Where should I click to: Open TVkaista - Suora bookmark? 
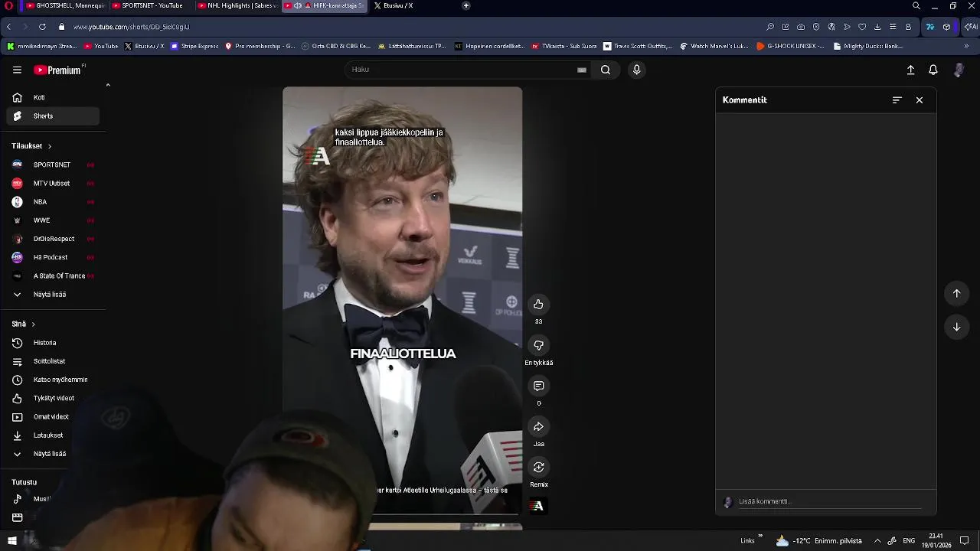coord(564,46)
